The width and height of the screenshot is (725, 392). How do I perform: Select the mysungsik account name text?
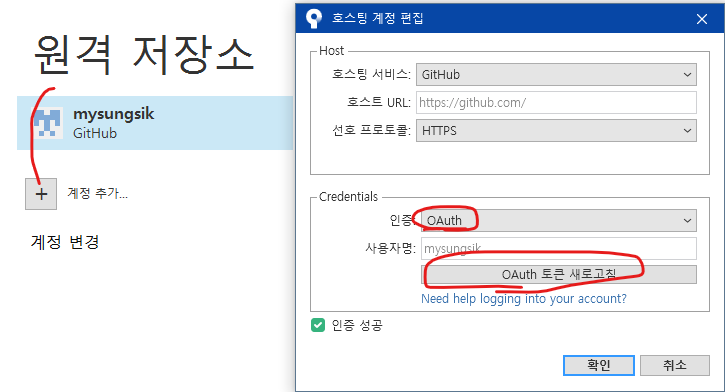click(114, 114)
